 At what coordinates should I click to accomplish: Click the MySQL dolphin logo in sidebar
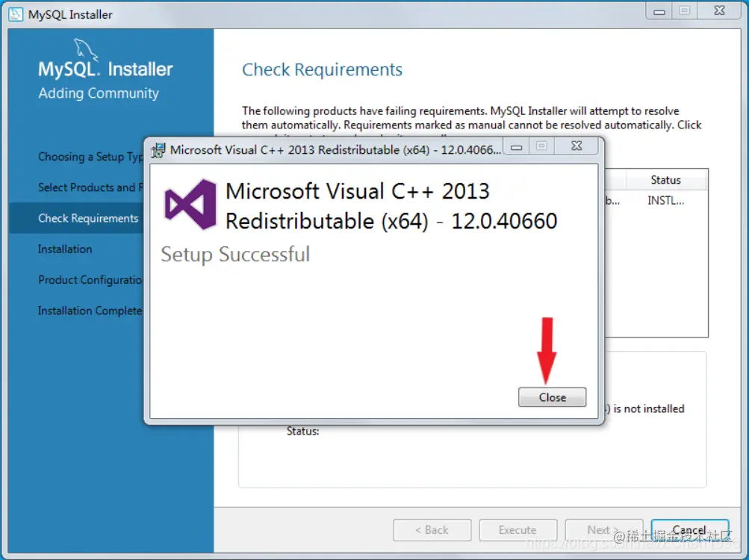[86, 50]
